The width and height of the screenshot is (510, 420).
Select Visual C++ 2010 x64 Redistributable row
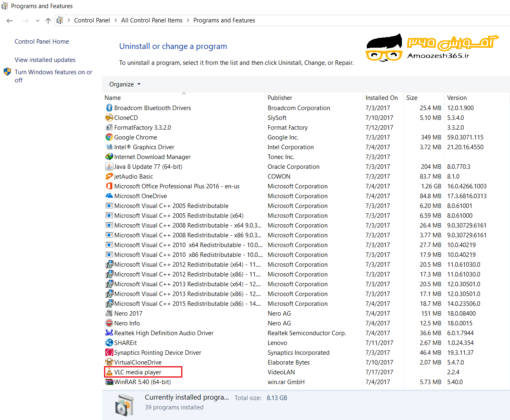pos(306,245)
